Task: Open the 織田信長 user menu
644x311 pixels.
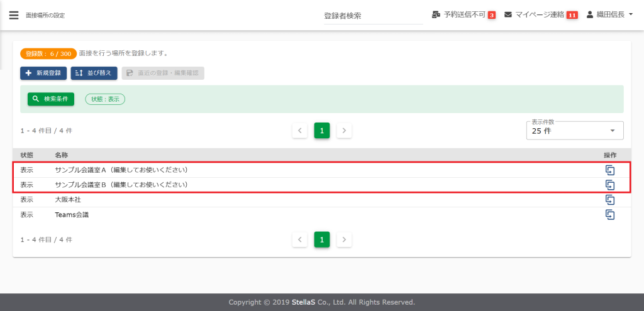Action: pos(609,14)
